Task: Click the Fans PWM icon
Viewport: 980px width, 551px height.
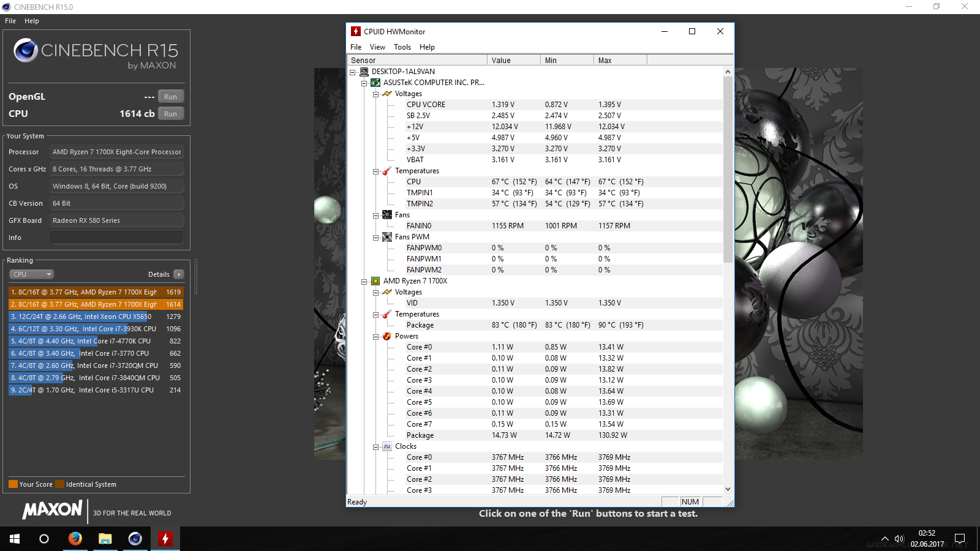Action: click(387, 237)
